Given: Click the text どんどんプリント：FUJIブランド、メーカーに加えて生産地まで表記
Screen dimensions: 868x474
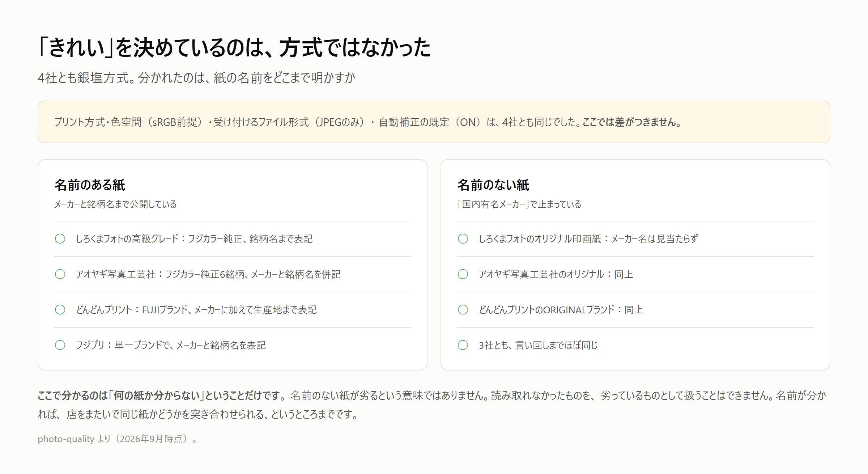Looking at the screenshot, I should 196,310.
